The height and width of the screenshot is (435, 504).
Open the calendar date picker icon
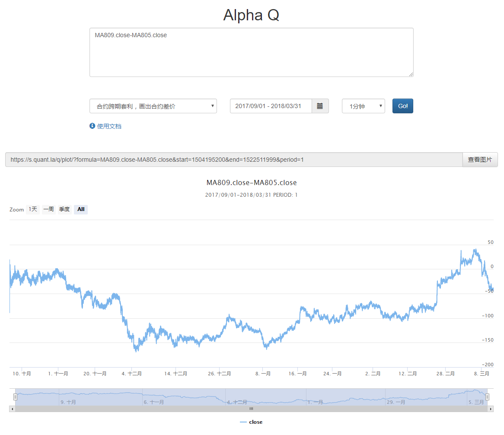coord(320,106)
